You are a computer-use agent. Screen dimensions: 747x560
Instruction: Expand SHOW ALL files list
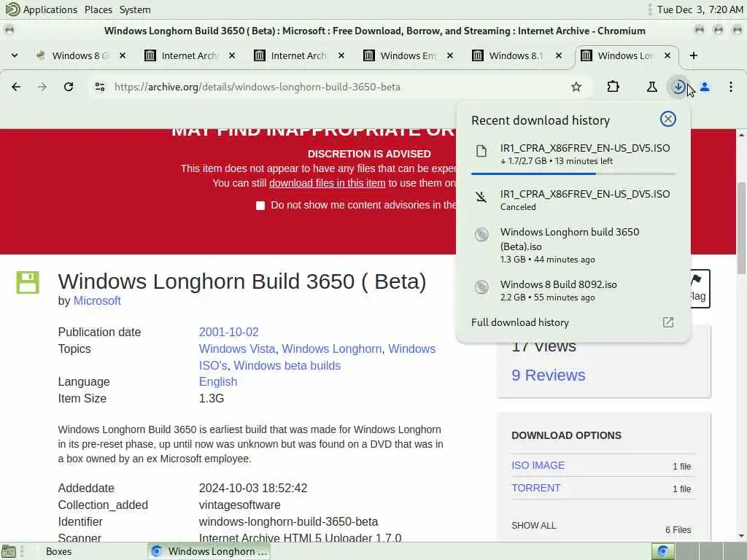point(533,525)
